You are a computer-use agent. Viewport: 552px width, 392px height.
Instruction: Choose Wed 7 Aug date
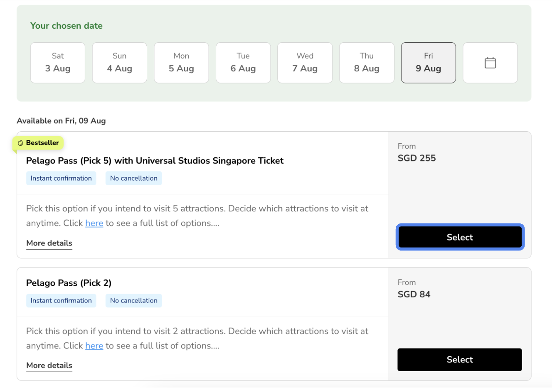[x=305, y=63]
